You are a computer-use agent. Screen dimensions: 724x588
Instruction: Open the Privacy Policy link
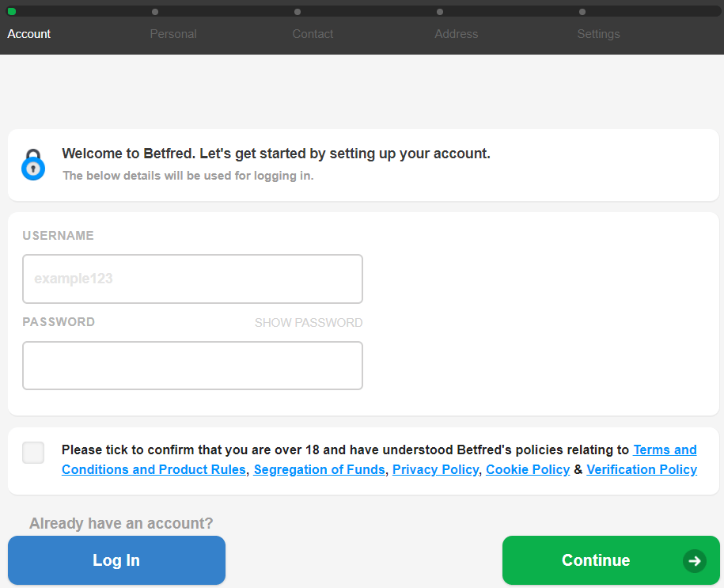coord(435,469)
